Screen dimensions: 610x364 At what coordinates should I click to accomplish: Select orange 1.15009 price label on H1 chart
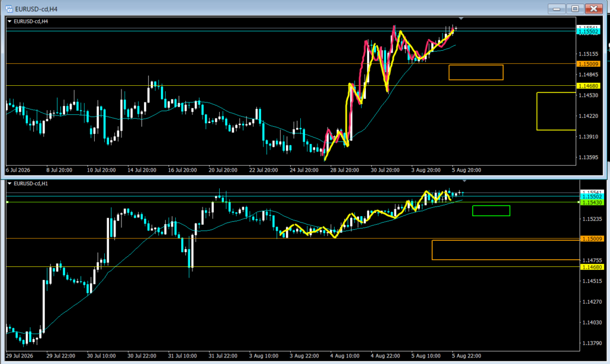coord(592,239)
